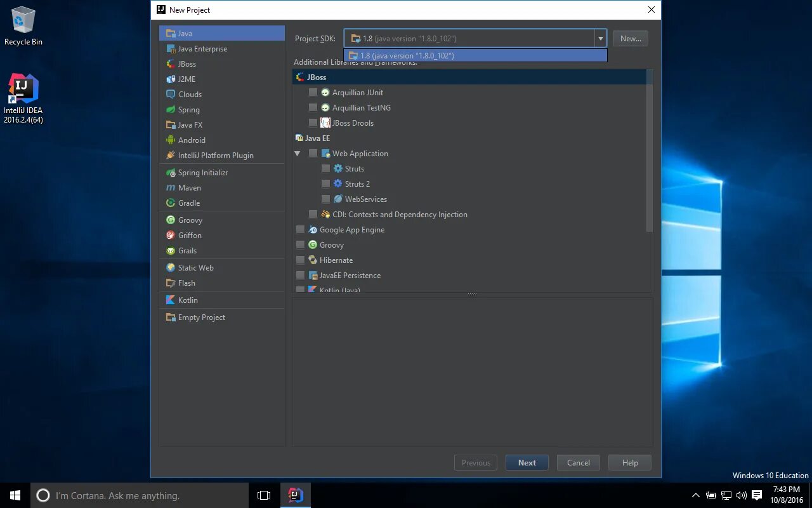Viewport: 812px width, 508px height.
Task: Pick the Static Web project type
Action: point(222,267)
